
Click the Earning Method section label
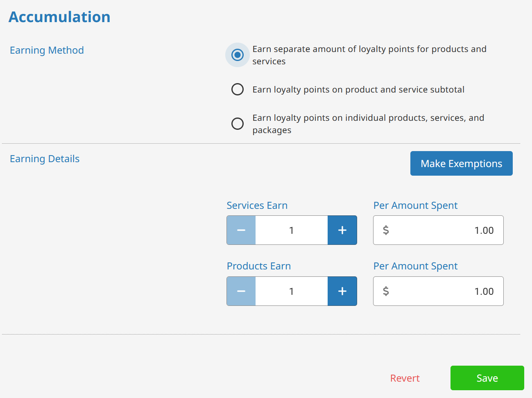click(47, 50)
